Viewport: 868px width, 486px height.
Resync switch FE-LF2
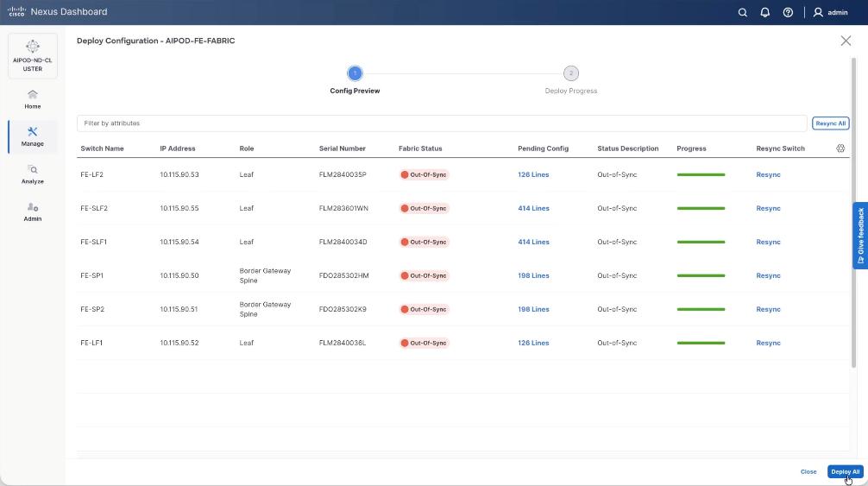point(768,174)
